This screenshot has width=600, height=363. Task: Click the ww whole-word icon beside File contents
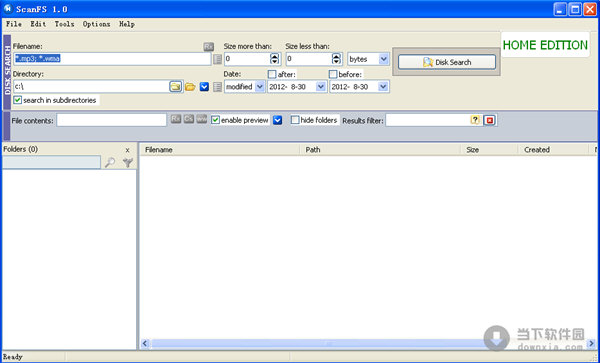202,119
